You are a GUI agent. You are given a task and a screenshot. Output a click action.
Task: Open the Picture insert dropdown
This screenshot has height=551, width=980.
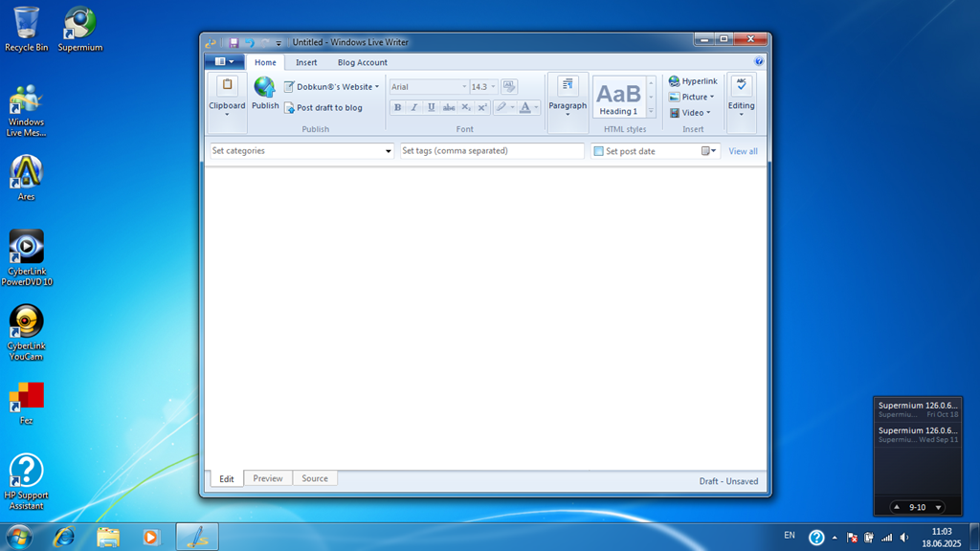691,97
